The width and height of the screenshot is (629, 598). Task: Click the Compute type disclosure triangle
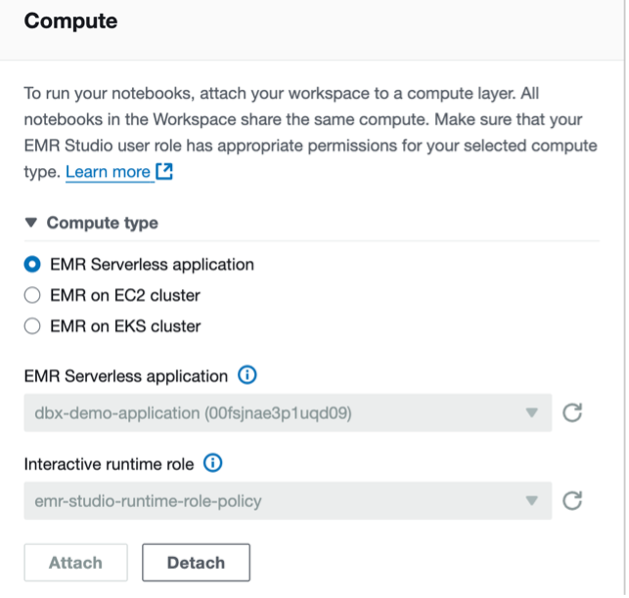coord(31,222)
